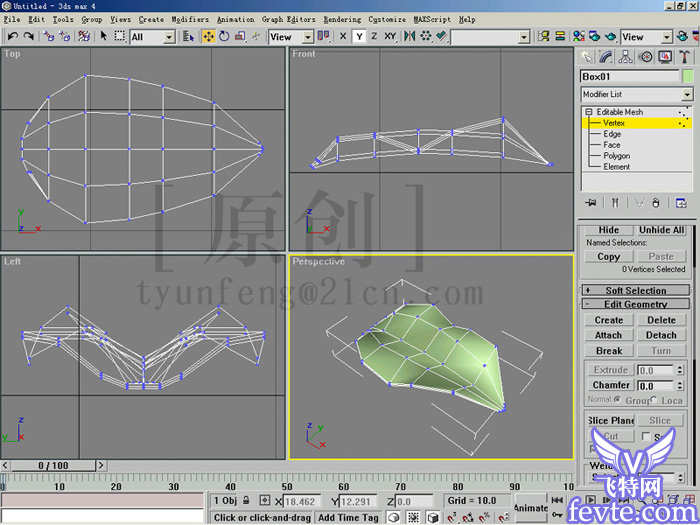Viewport: 700px width, 525px height.
Task: Collapse the Edit Geometry rollout
Action: click(x=636, y=304)
